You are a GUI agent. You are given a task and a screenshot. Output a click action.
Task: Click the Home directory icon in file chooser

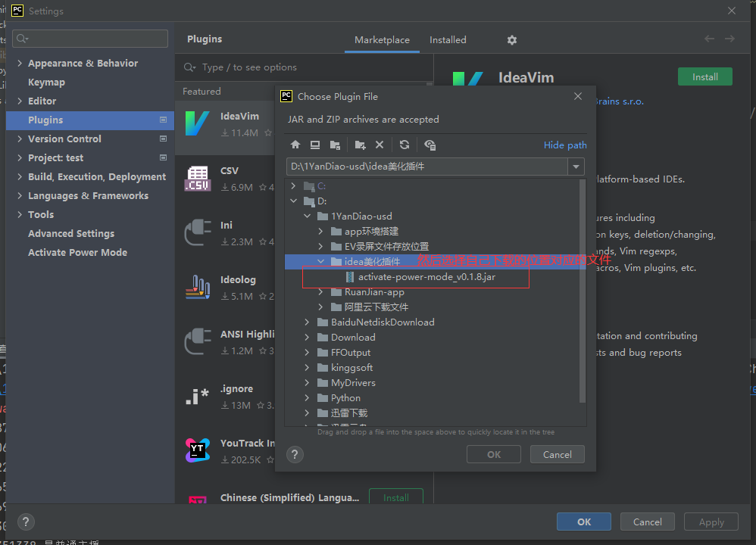[295, 145]
